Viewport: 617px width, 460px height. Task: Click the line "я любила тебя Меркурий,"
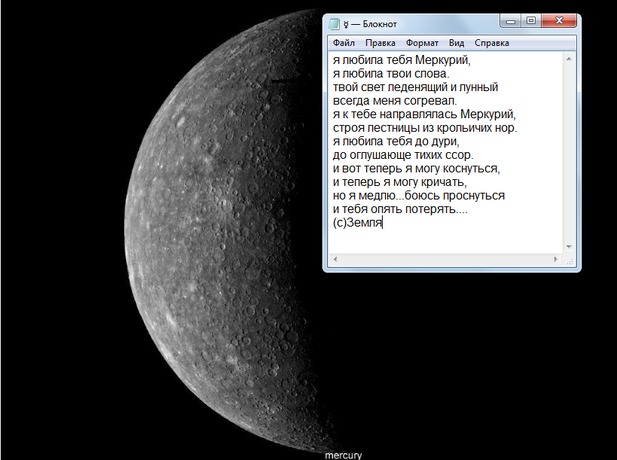point(402,60)
